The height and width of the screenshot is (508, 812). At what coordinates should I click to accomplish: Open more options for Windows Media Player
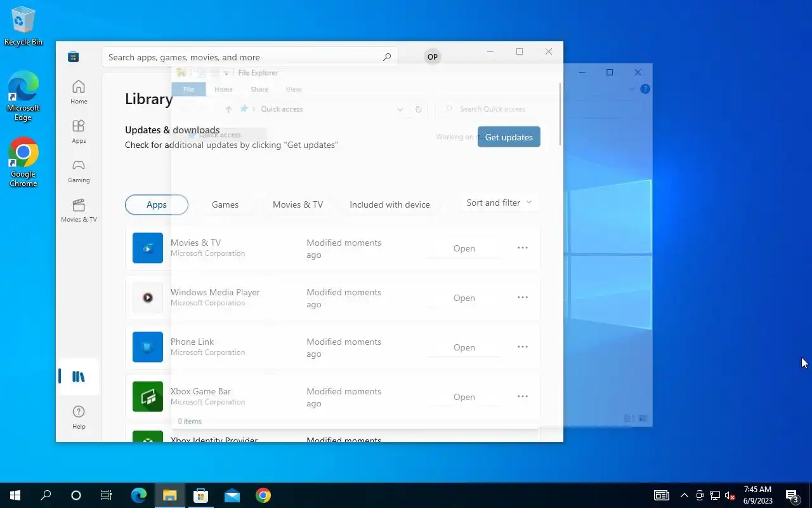(x=523, y=297)
